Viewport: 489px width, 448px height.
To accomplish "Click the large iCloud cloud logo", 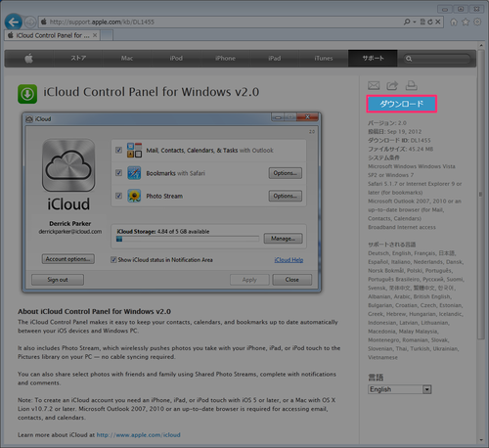I will (68, 165).
